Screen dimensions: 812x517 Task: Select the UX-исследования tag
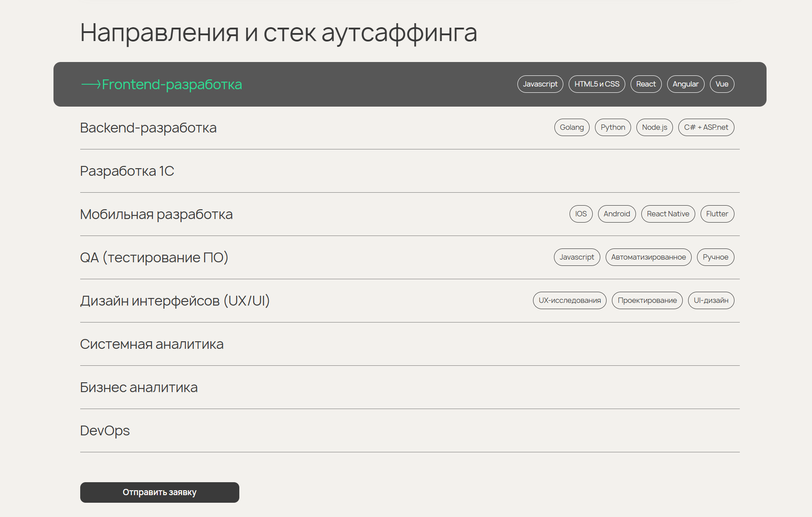tap(570, 300)
